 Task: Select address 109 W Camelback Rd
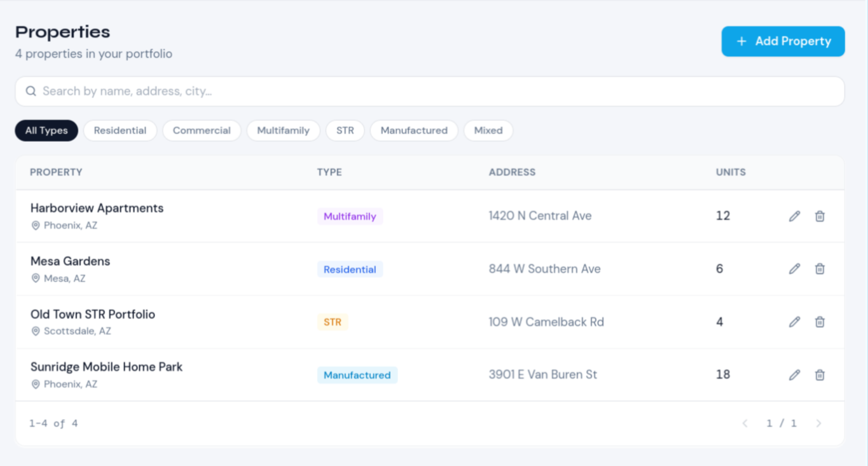[546, 322]
